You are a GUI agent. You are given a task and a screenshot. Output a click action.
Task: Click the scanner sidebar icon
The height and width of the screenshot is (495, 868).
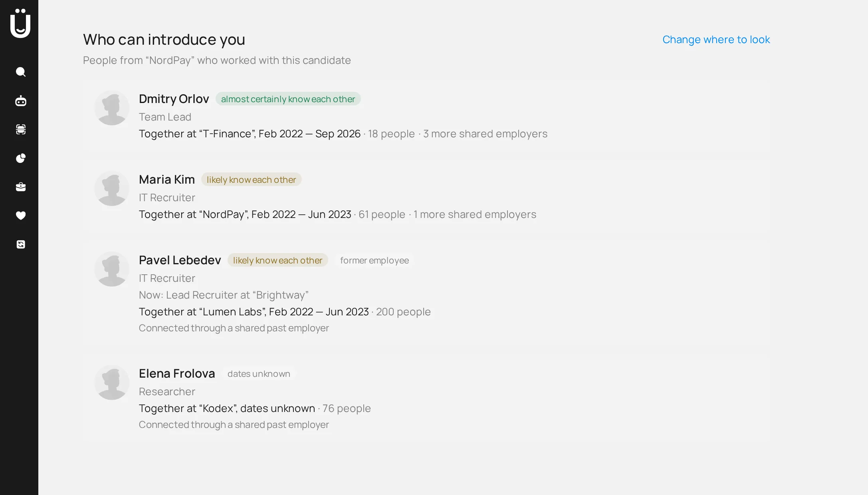[21, 129]
